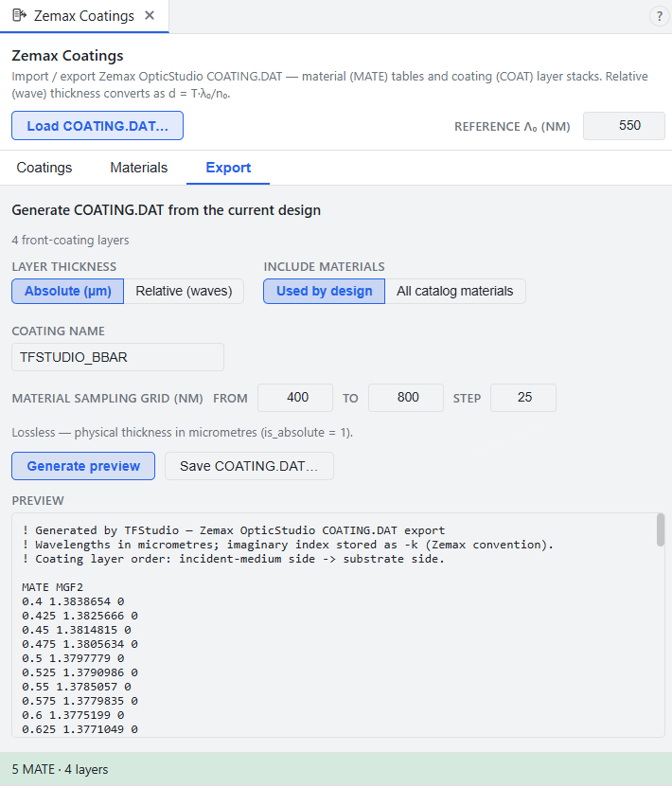Click the 'Lossless — physical thickness' note
Screen dimensions: 672x788
point(183,432)
